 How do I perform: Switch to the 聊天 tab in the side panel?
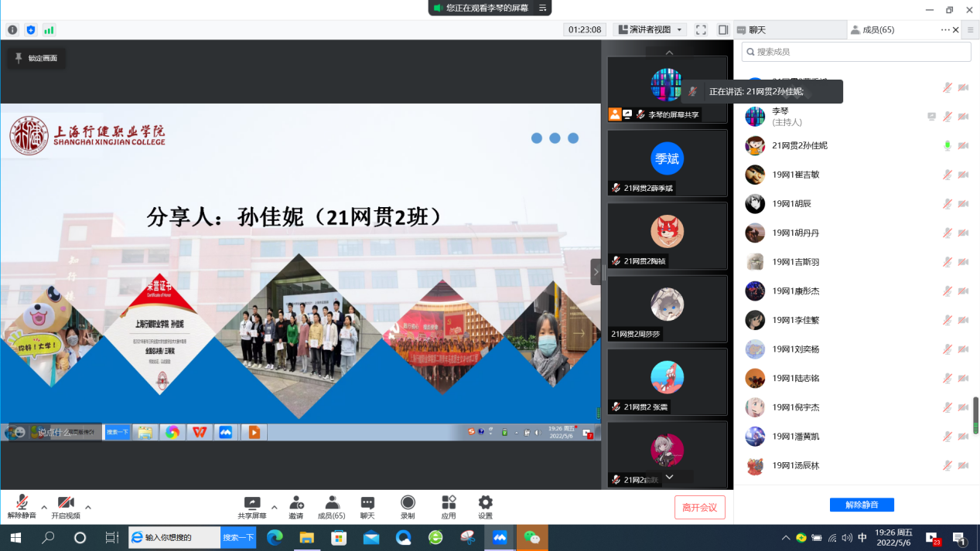tap(789, 30)
